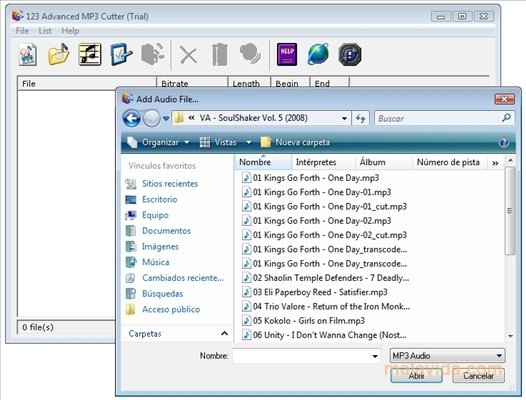This screenshot has width=526, height=400.
Task: Click the greyed forward navigation button
Action: point(151,118)
